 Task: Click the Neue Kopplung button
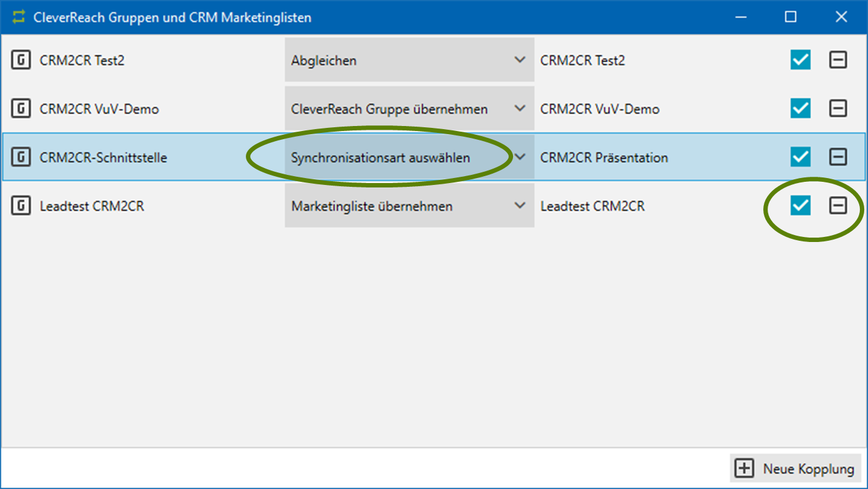coord(796,468)
